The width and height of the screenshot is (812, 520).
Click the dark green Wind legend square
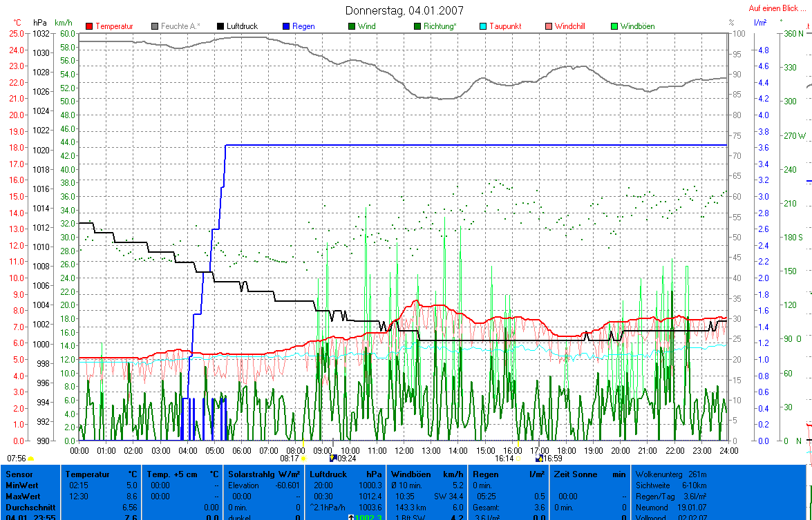point(352,26)
